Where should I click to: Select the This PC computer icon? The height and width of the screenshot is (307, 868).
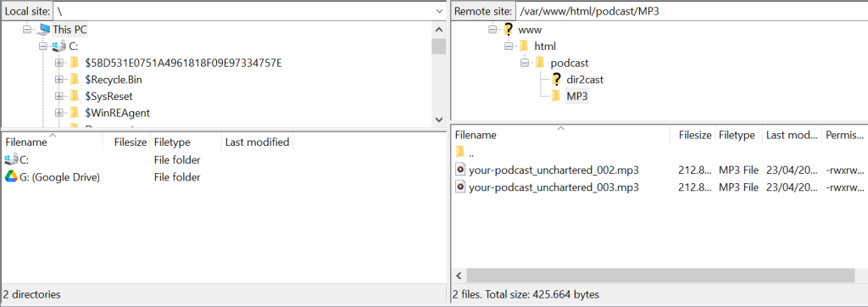coord(43,30)
